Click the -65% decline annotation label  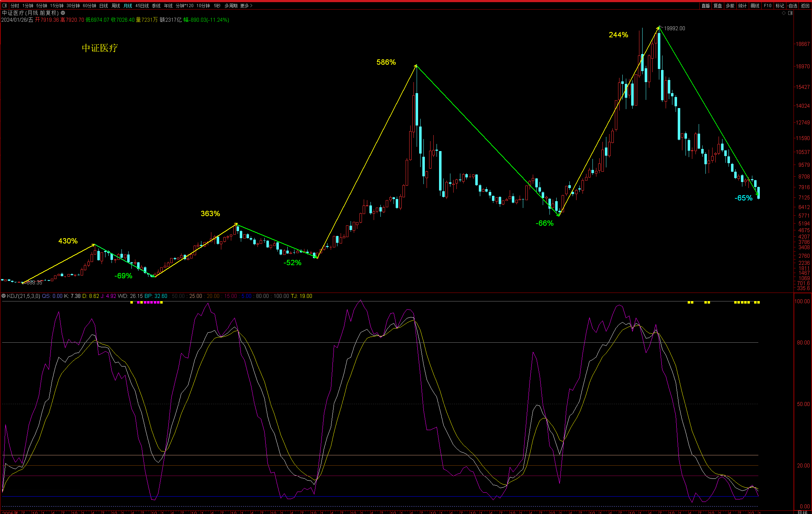[743, 198]
